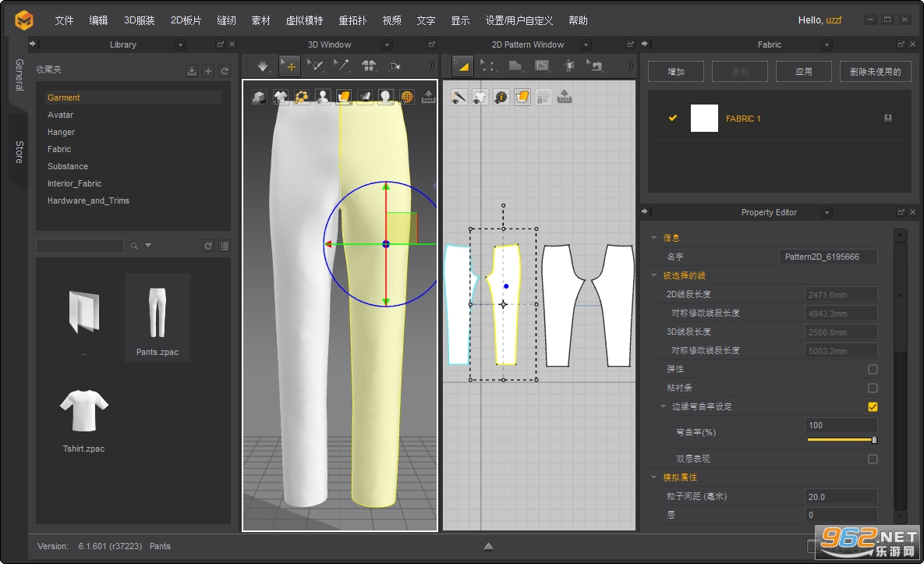Uncheck the 边缘弯曲率设定 checkbox
The image size is (924, 564).
(x=873, y=406)
